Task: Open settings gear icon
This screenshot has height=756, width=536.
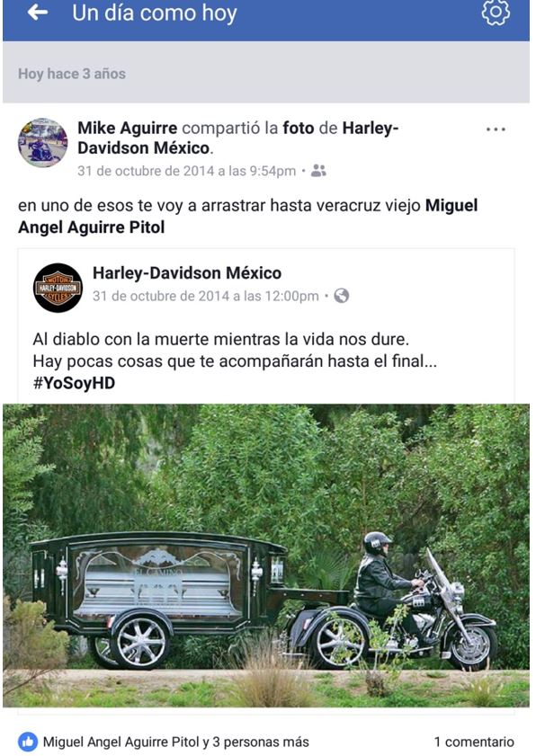Action: (496, 13)
